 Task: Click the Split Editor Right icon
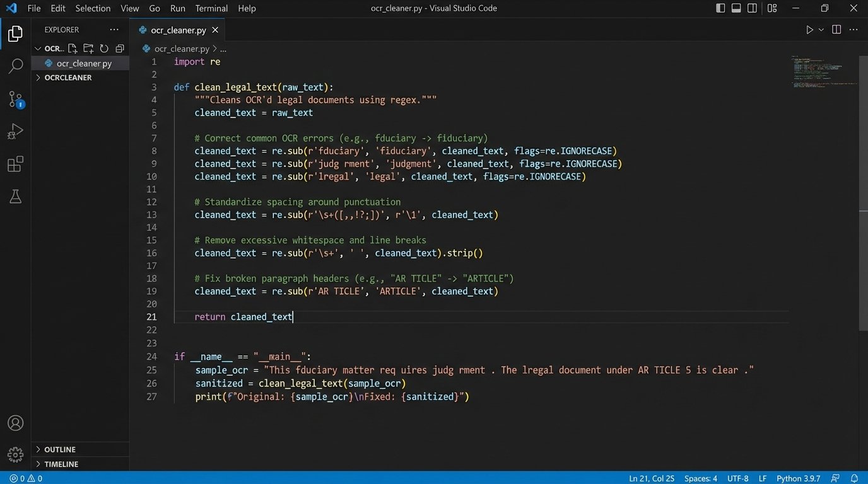[836, 30]
